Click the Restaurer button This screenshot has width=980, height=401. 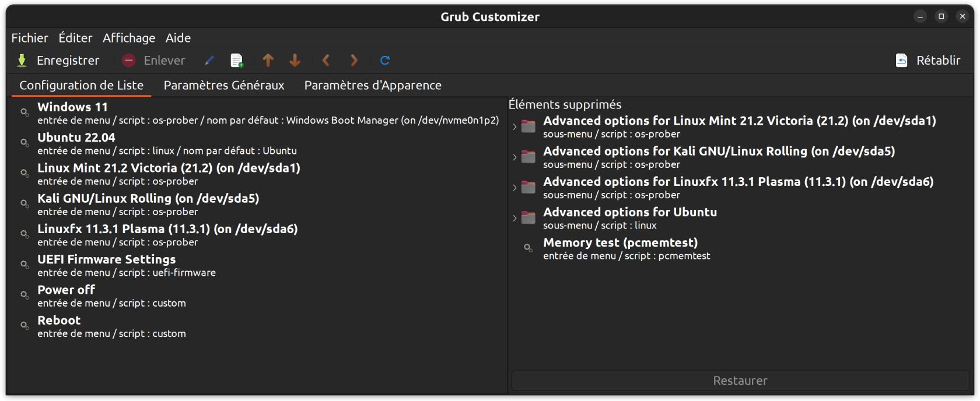pyautogui.click(x=740, y=381)
